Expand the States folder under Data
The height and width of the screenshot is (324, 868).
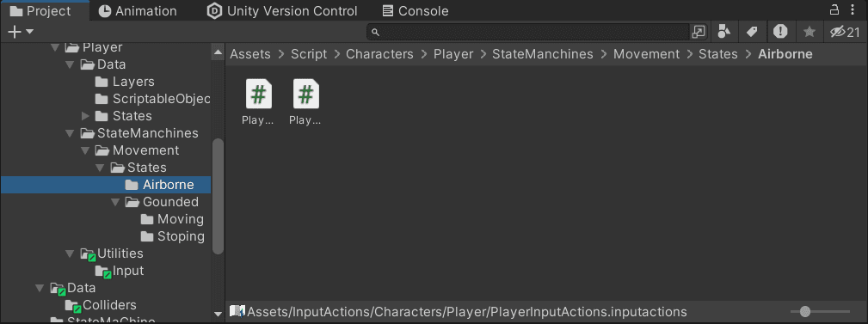point(85,116)
